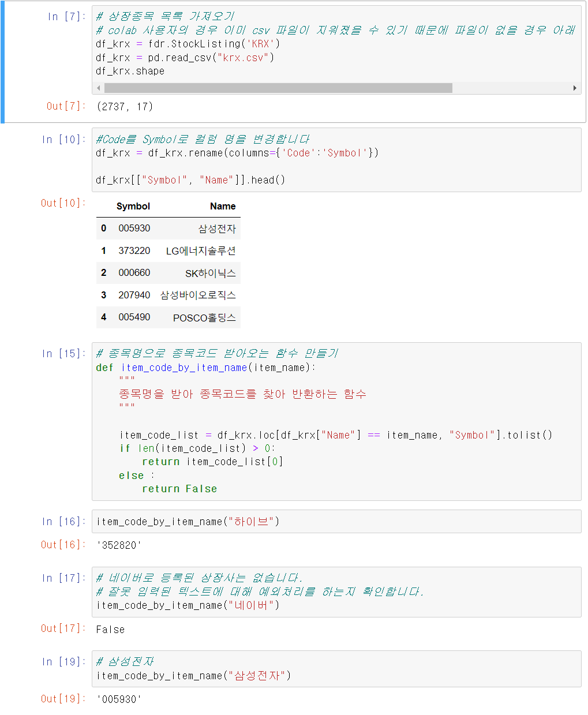This screenshot has height=715, width=588.
Task: Click the In [17] prompt label
Action: [x=63, y=578]
